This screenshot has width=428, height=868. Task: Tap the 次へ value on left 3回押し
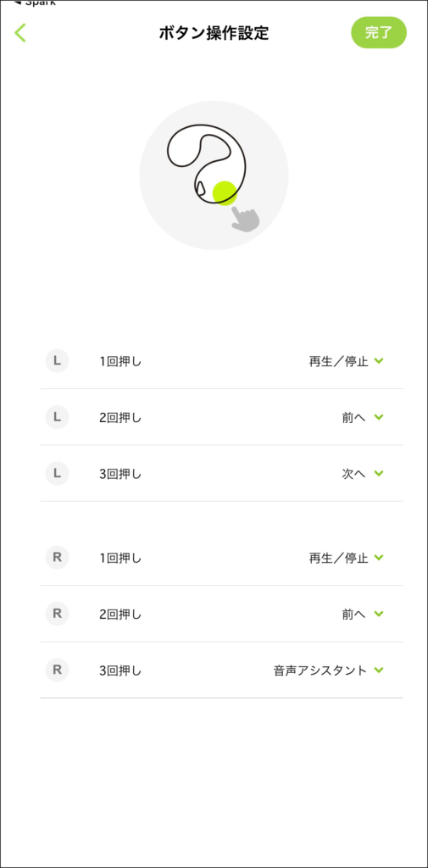pyautogui.click(x=353, y=475)
